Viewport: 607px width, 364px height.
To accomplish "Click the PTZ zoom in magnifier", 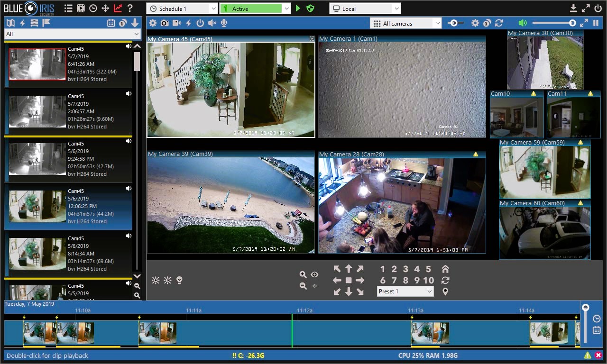I will point(303,275).
